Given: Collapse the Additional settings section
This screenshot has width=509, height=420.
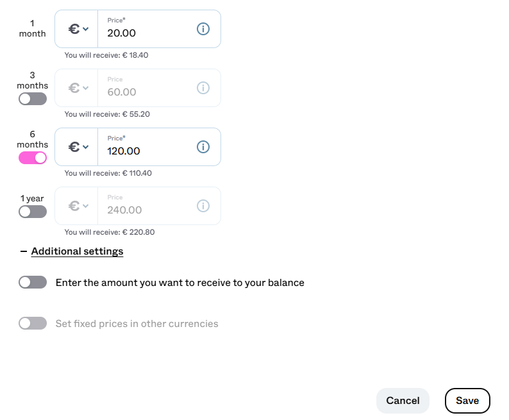Looking at the screenshot, I should [78, 251].
